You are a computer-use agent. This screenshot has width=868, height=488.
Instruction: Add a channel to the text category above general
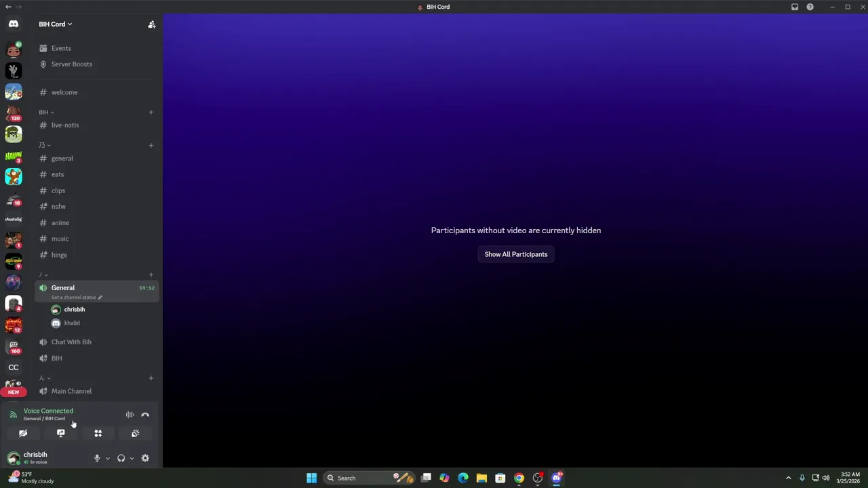tap(151, 145)
